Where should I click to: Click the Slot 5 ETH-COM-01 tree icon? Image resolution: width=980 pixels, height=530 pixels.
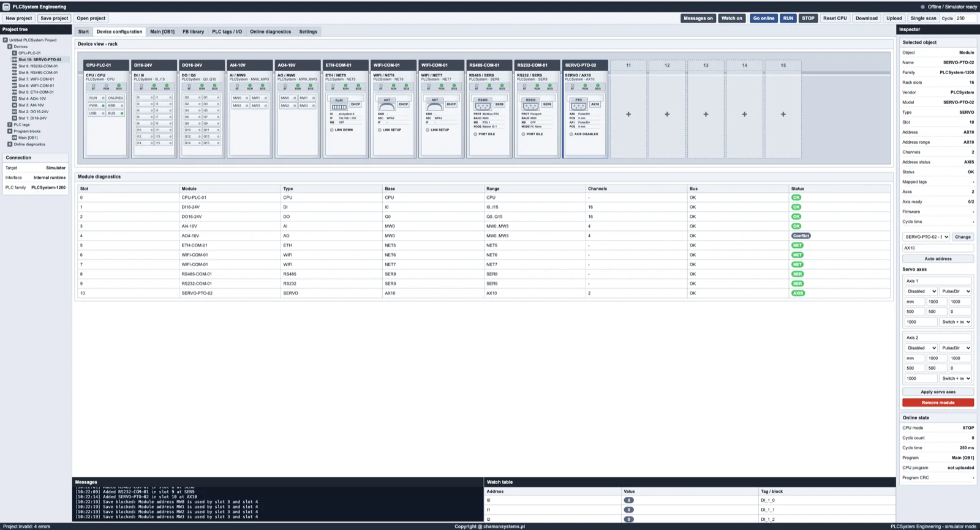click(x=15, y=92)
